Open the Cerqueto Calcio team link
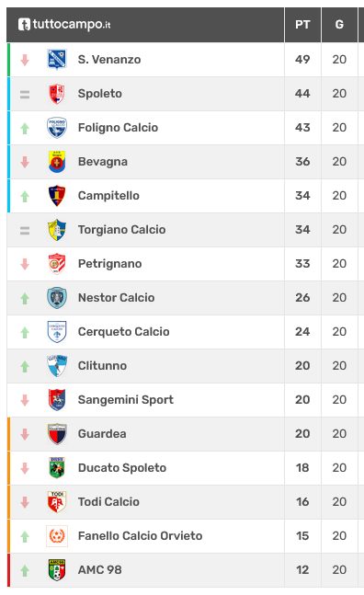 tap(123, 332)
